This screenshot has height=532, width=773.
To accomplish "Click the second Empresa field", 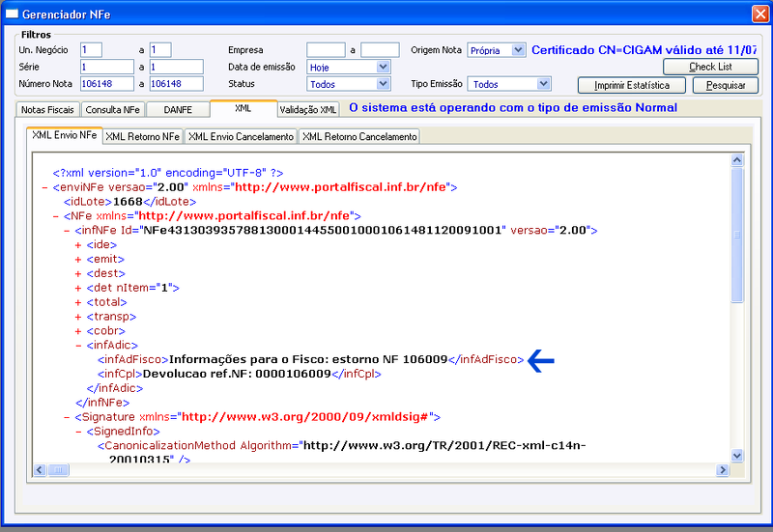I will click(x=380, y=50).
